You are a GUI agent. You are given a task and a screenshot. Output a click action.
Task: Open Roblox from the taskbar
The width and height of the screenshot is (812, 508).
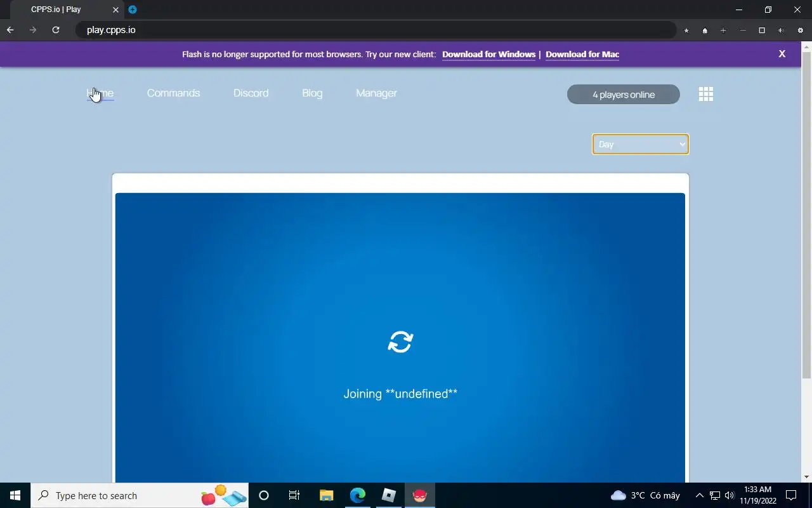tap(389, 495)
